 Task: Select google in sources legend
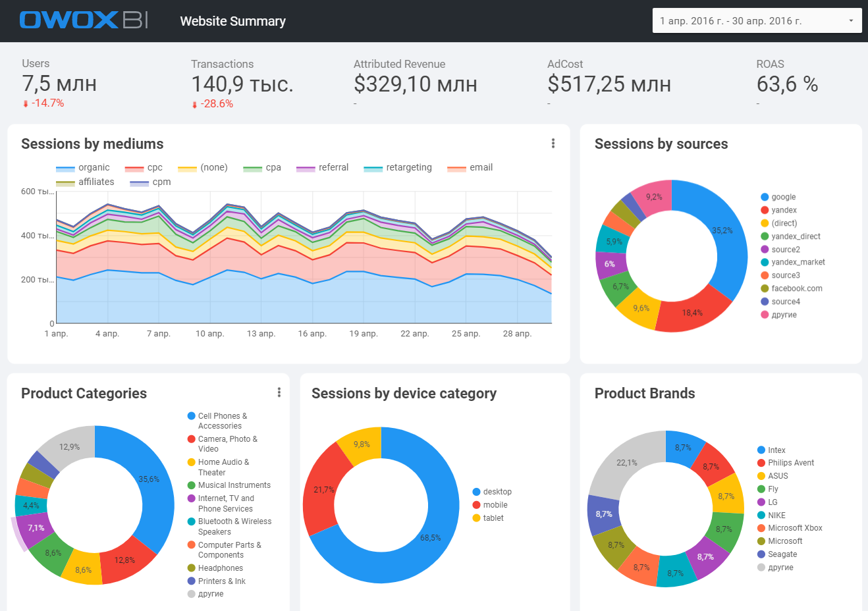coord(778,197)
